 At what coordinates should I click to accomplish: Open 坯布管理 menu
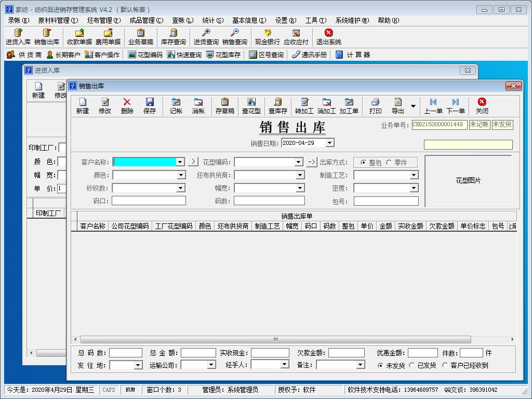(104, 20)
